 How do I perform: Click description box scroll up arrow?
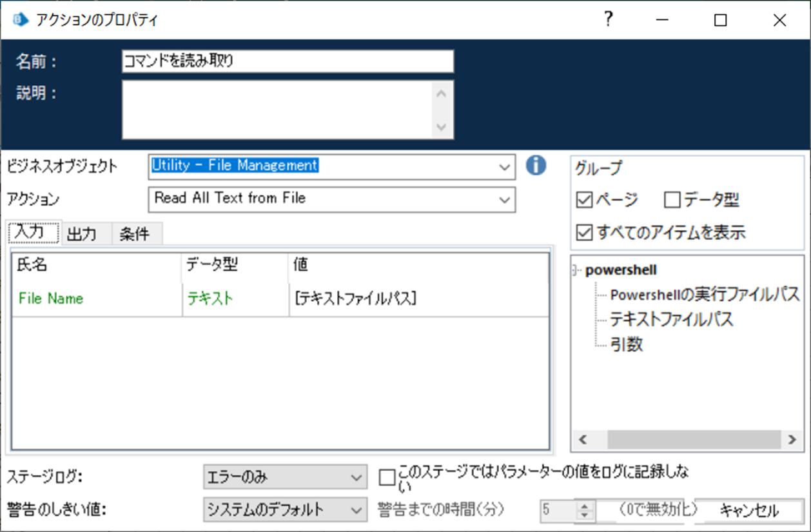[x=441, y=94]
